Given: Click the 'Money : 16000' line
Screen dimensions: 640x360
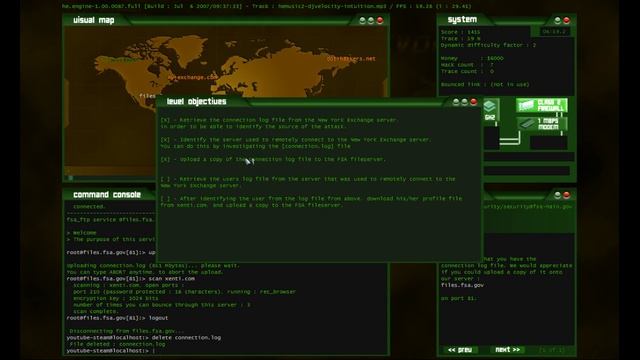Looking at the screenshot, I should click(472, 58).
